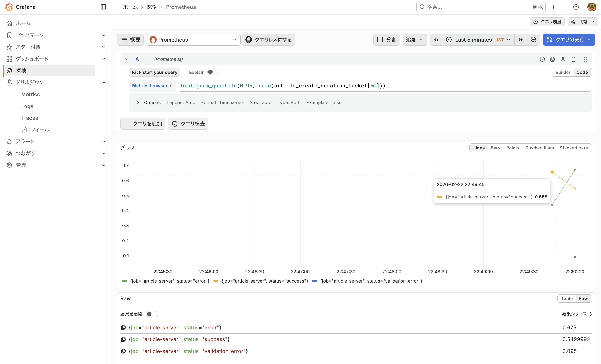Open the query A help icon

tap(542, 59)
